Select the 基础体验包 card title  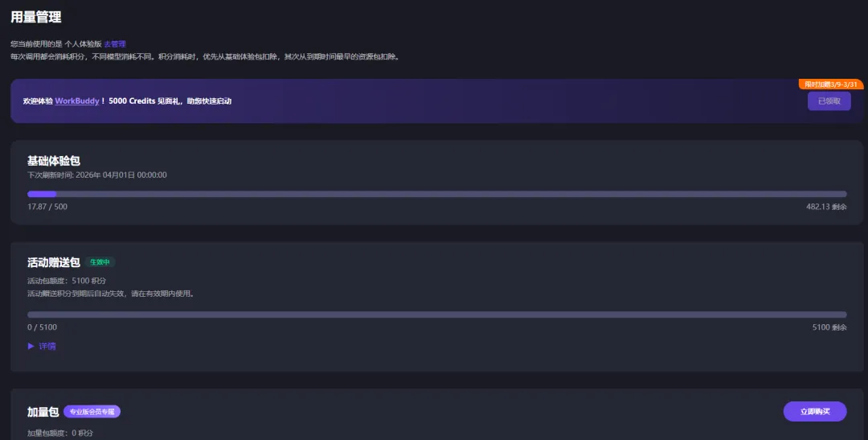point(53,161)
